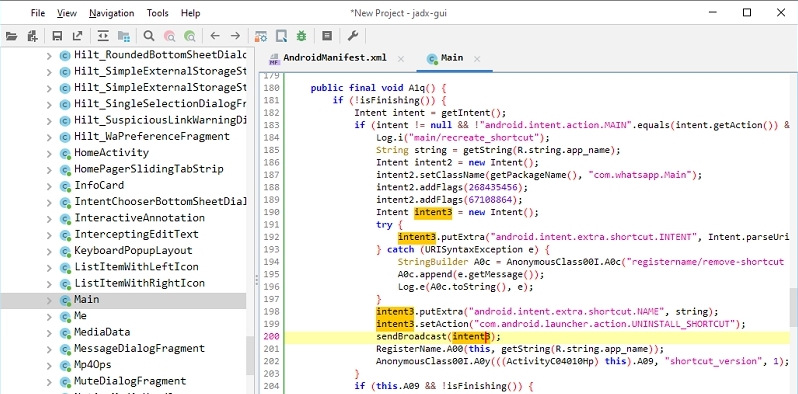This screenshot has height=394, width=798.
Task: Open class search pink icon
Action: click(169, 36)
